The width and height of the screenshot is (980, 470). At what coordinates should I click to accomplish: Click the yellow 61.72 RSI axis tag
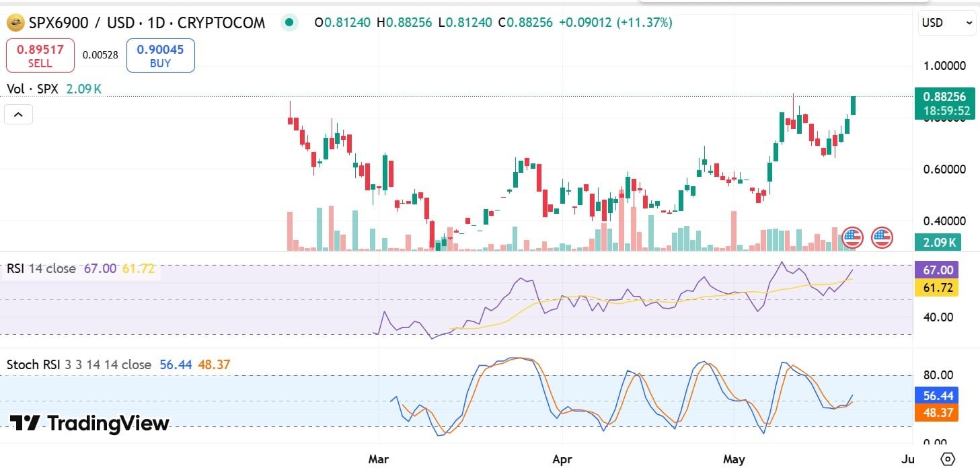click(x=936, y=288)
